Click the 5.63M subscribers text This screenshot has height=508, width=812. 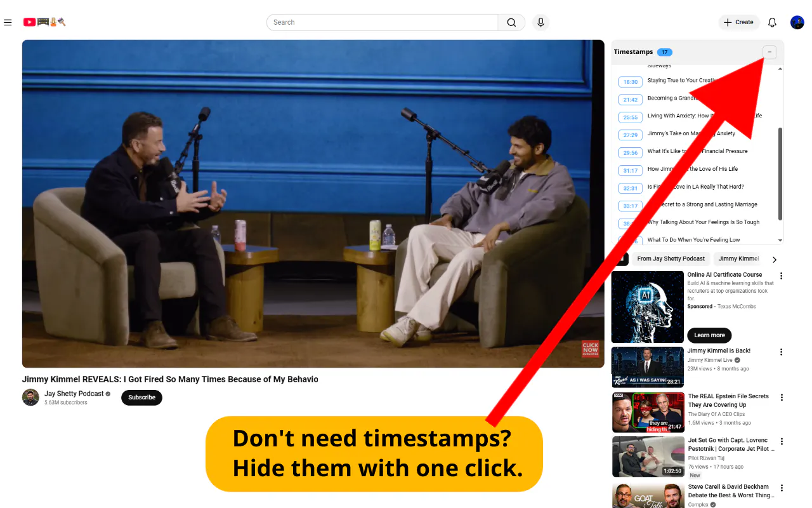[x=66, y=403]
